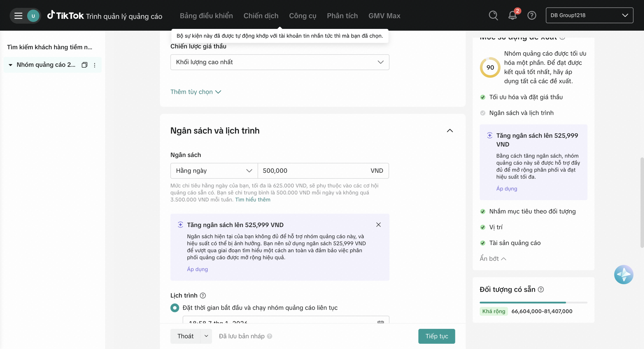Open the Phân tích menu tab
This screenshot has width=644, height=349.
pos(342,16)
